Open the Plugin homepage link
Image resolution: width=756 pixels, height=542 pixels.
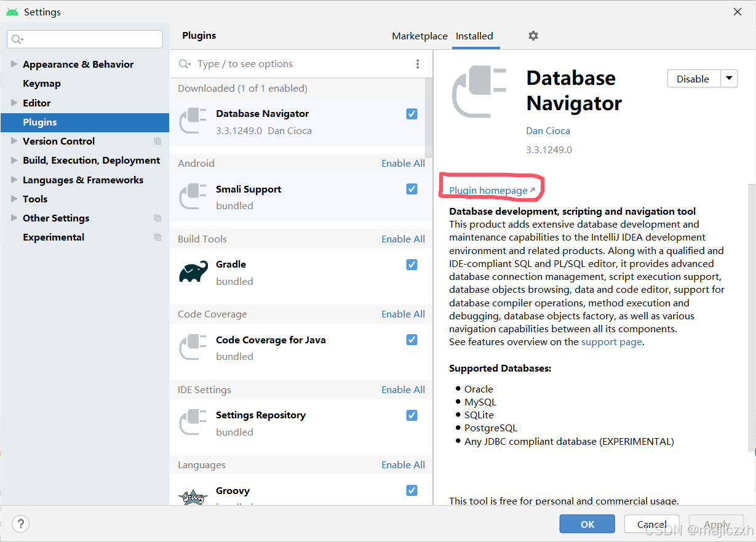coord(487,191)
